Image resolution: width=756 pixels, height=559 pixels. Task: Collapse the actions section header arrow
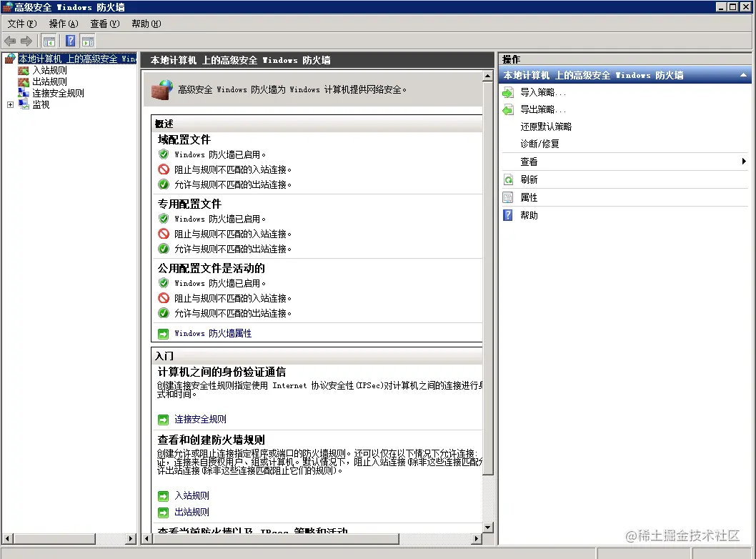(x=743, y=75)
